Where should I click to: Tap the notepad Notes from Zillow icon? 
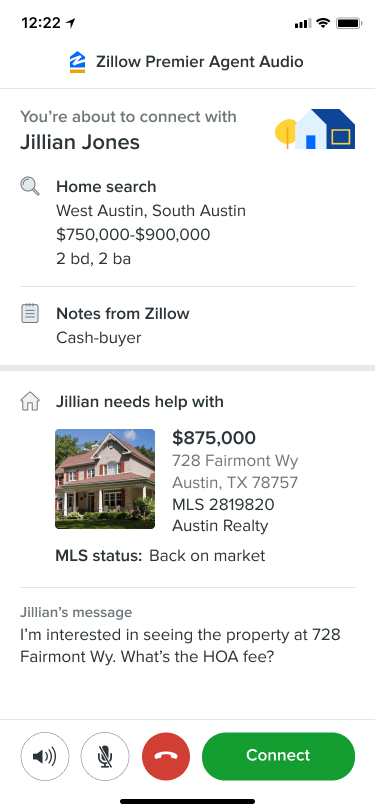click(x=30, y=314)
